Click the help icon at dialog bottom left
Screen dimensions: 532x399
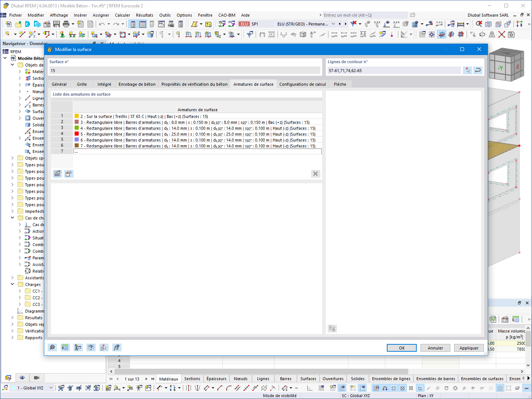pos(52,347)
